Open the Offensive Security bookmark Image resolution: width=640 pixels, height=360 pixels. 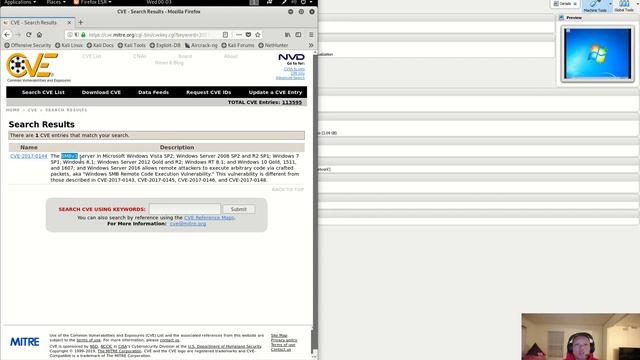click(28, 45)
